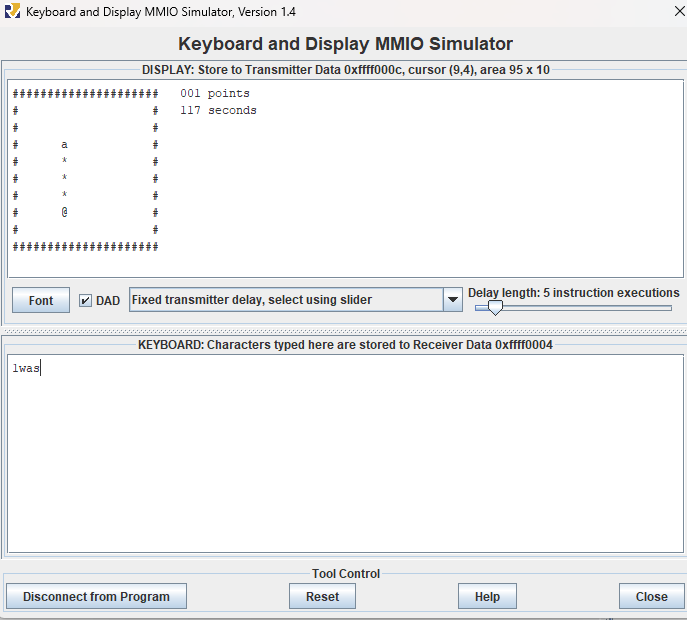Click the dotted divider between display and keyboard panels
The height and width of the screenshot is (620, 687).
coord(343,331)
